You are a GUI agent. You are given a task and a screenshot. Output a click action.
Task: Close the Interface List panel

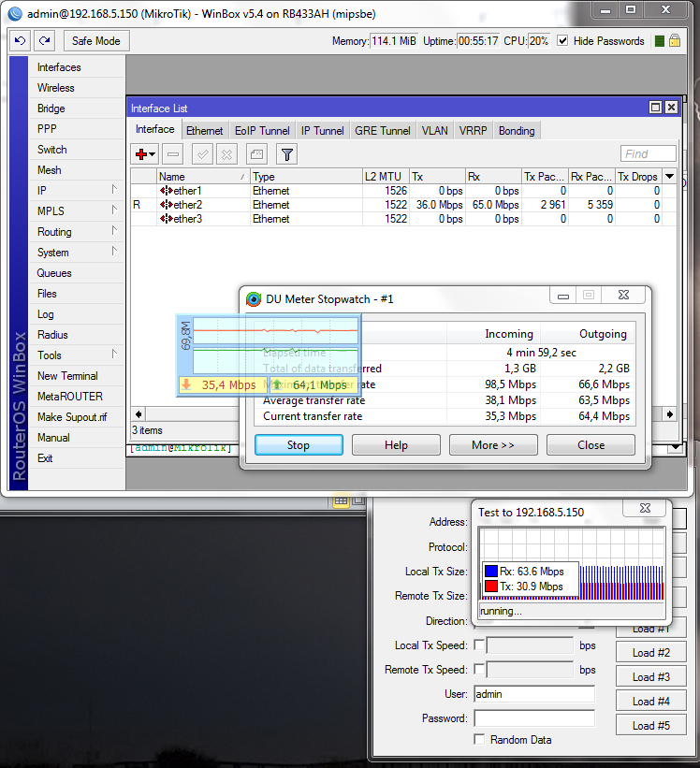[x=671, y=108]
